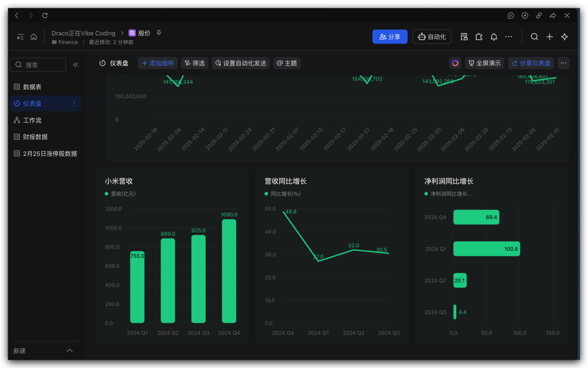This screenshot has width=588, height=368.
Task: Open 数据表 in the sidebar
Action: point(32,87)
